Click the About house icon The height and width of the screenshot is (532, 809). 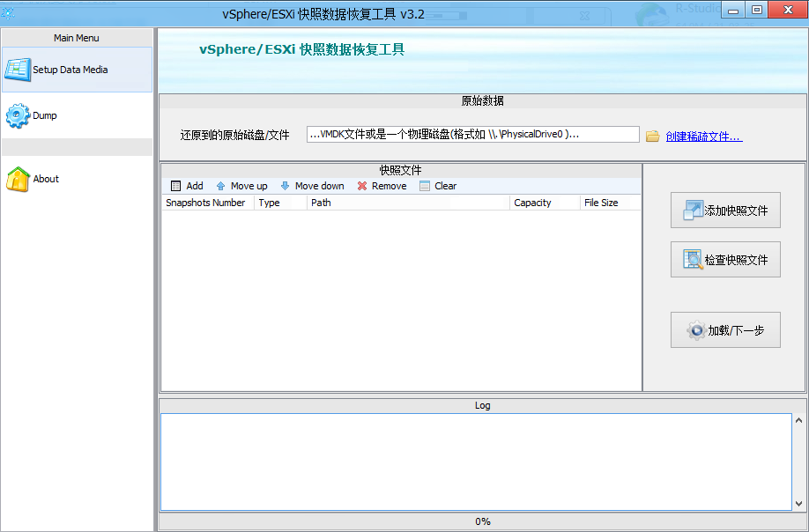18,179
